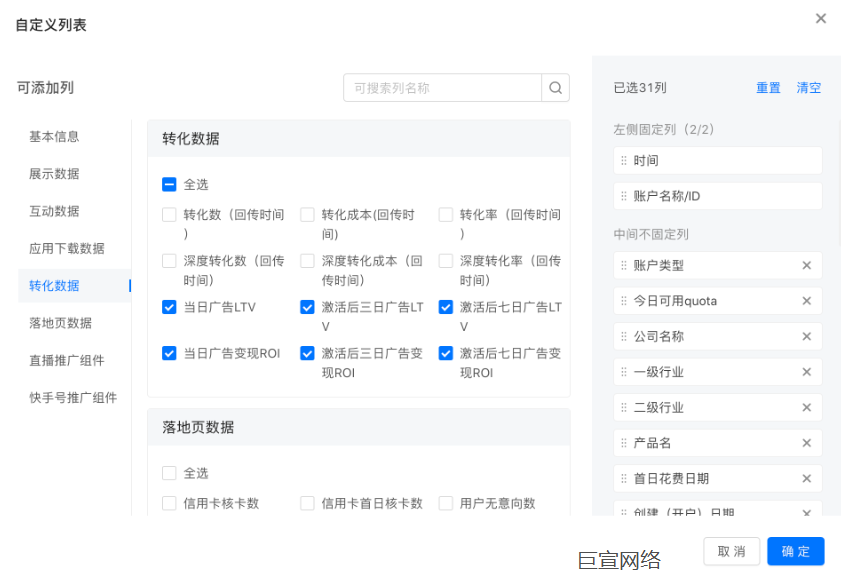Uncheck 当日广告变现ROI checkbox
This screenshot has height=584, width=841.
click(169, 353)
